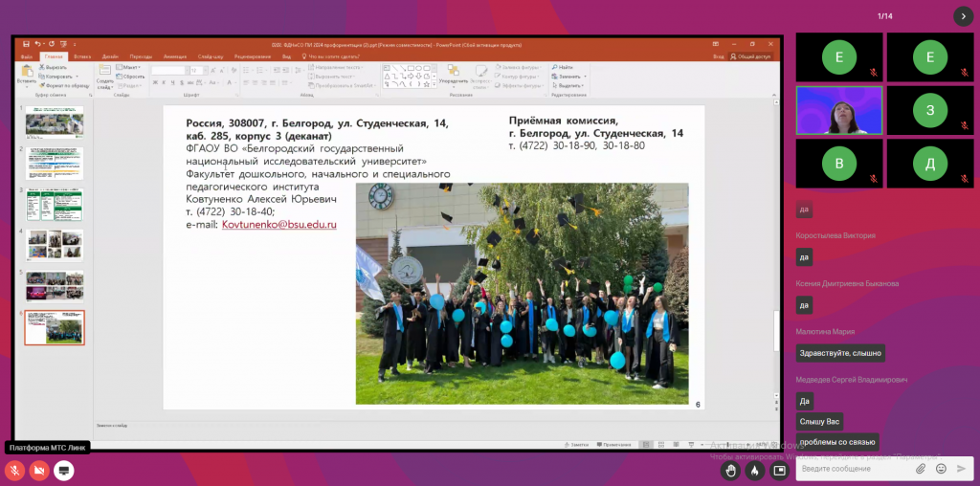The width and height of the screenshot is (980, 486).
Task: Go to next page of participants
Action: point(963,16)
